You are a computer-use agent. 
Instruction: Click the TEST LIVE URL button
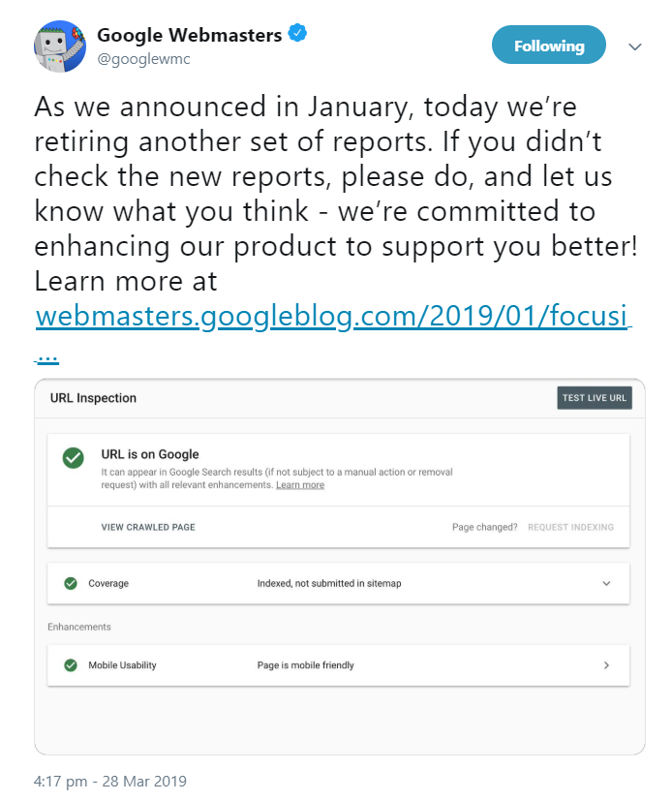tap(594, 397)
